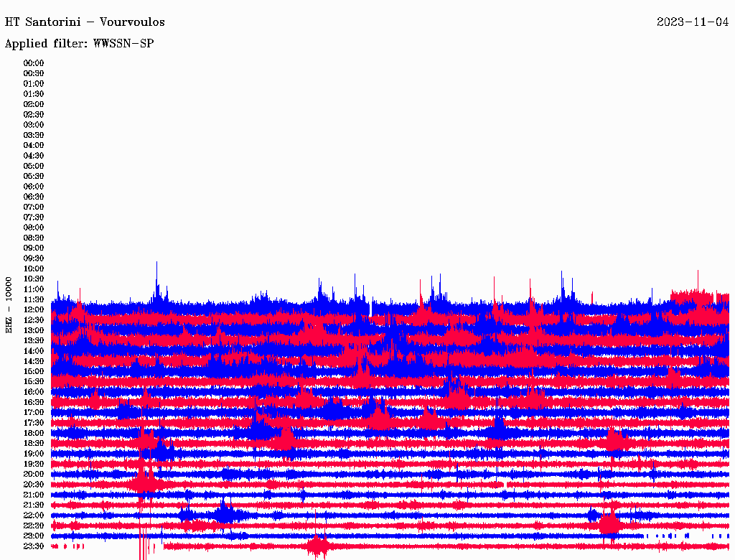The image size is (735, 560).
Task: Select the 05:00 time label
Action: 34,166
